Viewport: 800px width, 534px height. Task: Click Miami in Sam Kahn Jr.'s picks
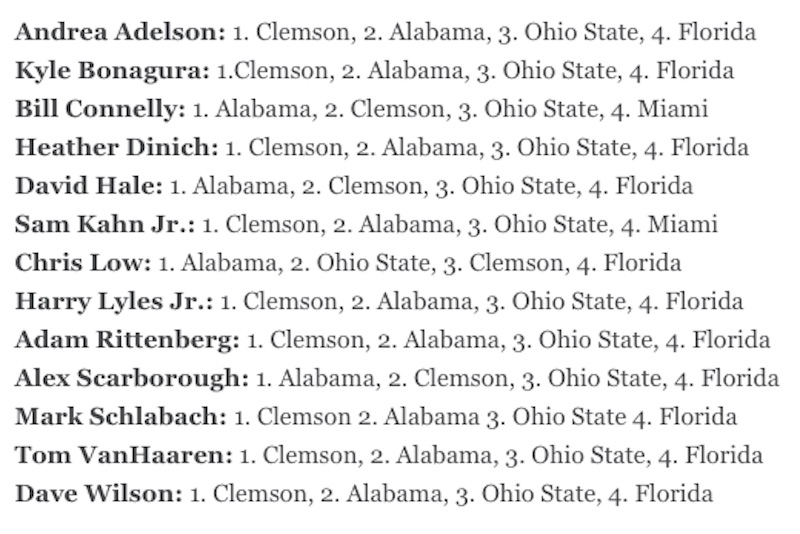[683, 224]
